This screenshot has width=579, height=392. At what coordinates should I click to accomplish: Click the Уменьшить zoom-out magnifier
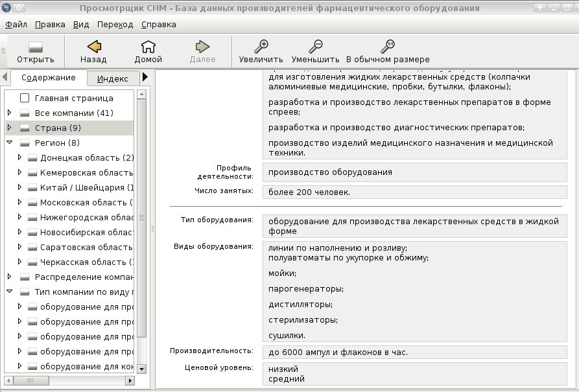(315, 47)
